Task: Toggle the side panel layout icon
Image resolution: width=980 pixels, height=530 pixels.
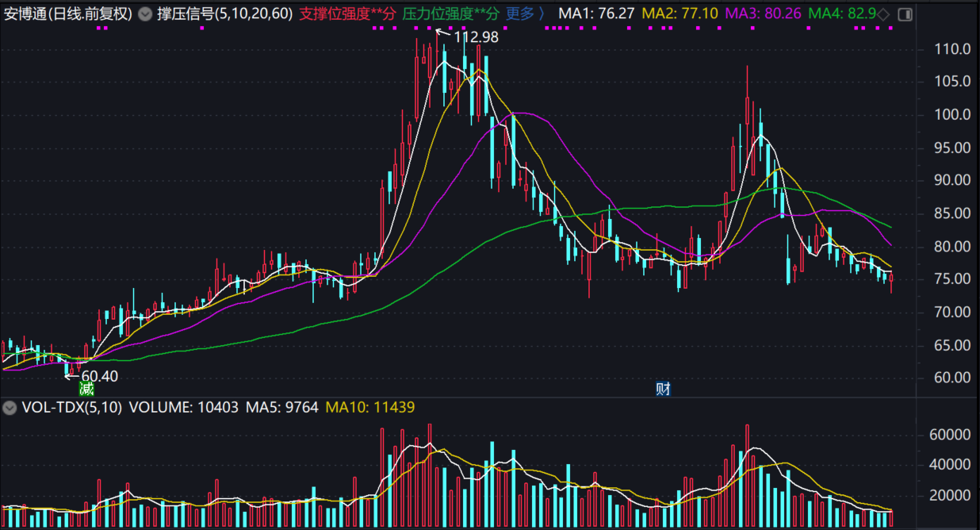Action: [904, 14]
